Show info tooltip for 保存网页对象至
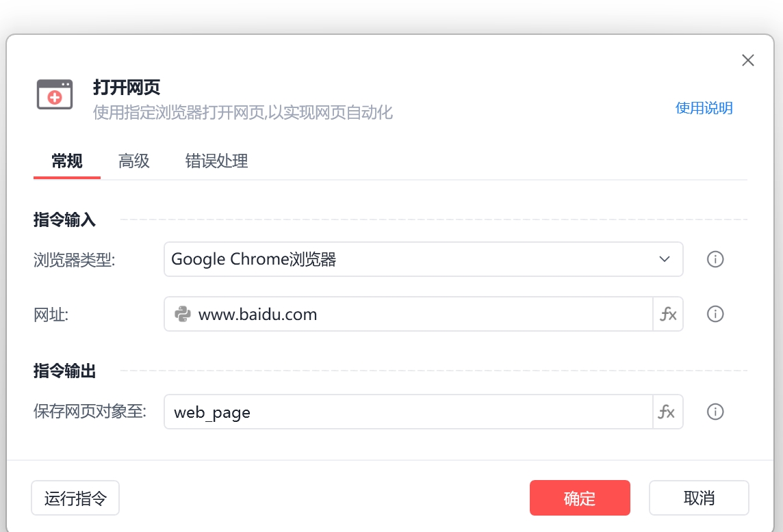The image size is (783, 532). click(715, 412)
